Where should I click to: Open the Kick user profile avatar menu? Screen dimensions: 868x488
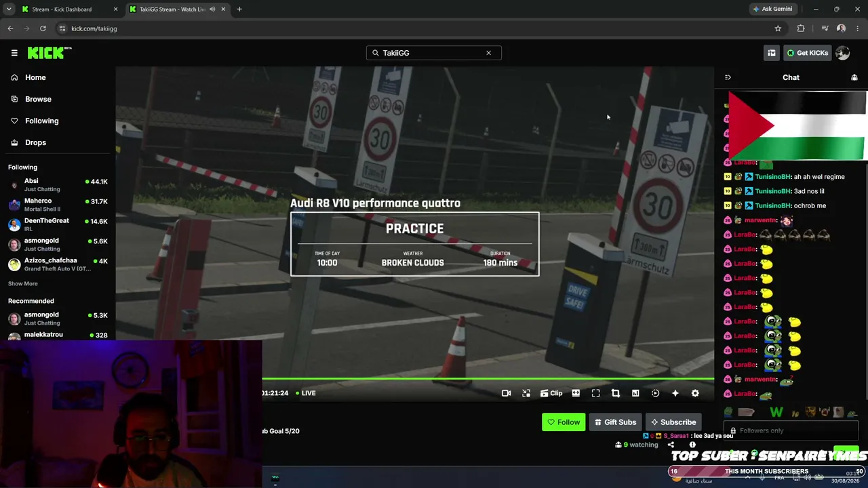coord(843,53)
